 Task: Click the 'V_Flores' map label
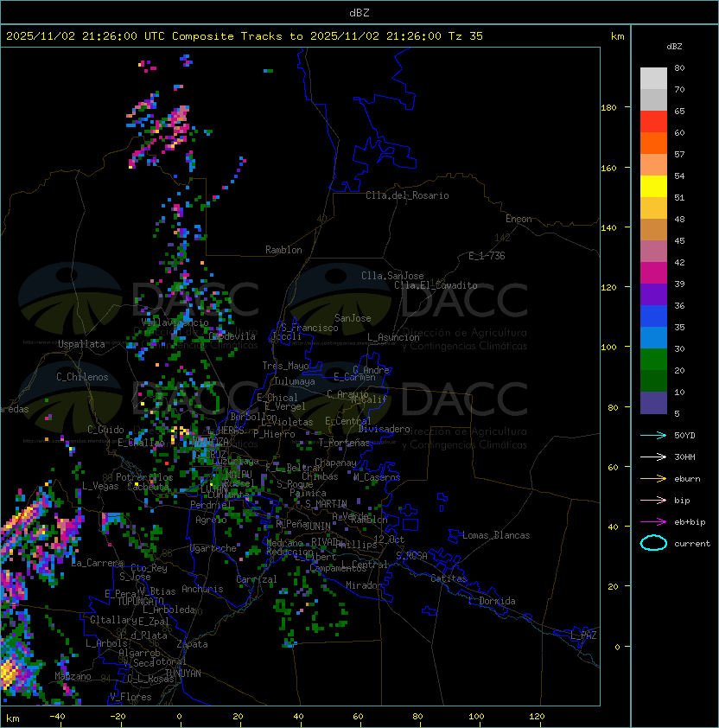click(130, 697)
